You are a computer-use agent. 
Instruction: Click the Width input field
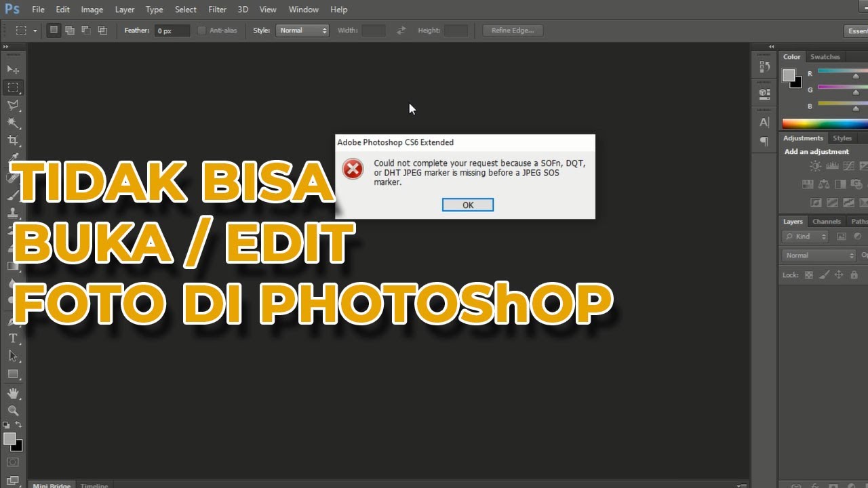click(x=374, y=30)
